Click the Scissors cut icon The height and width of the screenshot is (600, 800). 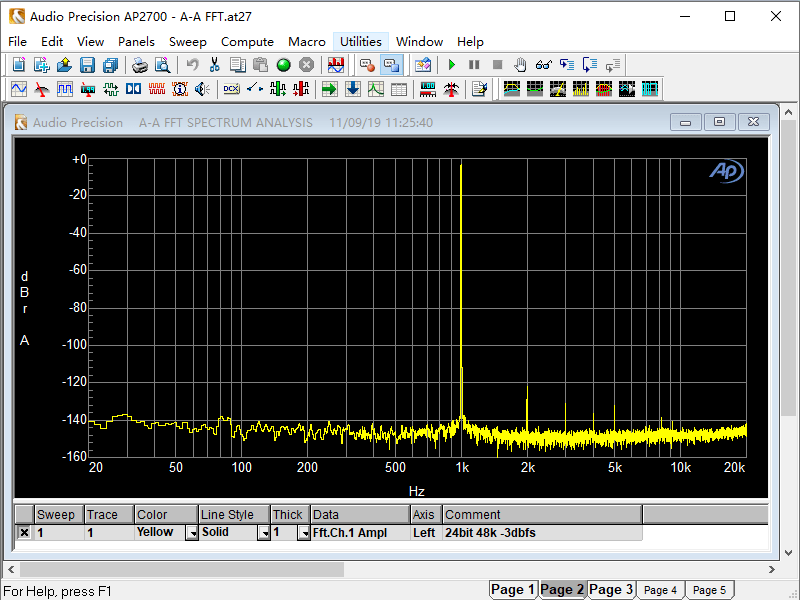coord(214,65)
